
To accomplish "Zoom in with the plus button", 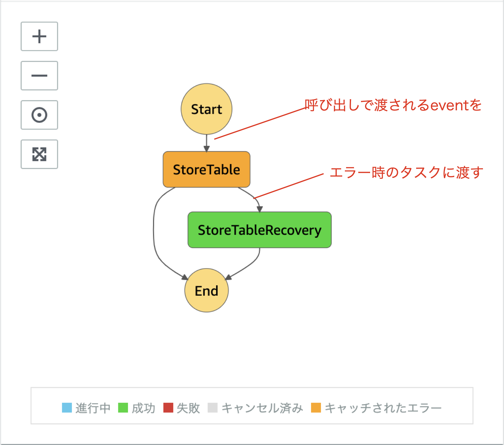I will [39, 36].
